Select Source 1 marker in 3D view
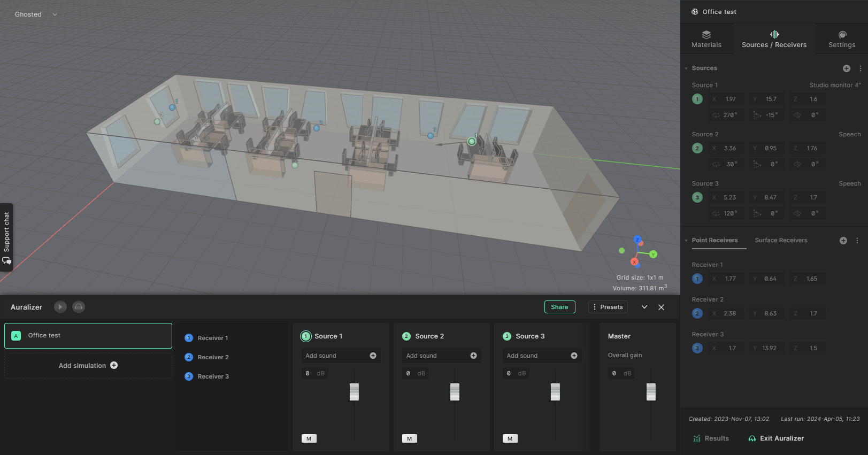The image size is (868, 455). coord(471,142)
